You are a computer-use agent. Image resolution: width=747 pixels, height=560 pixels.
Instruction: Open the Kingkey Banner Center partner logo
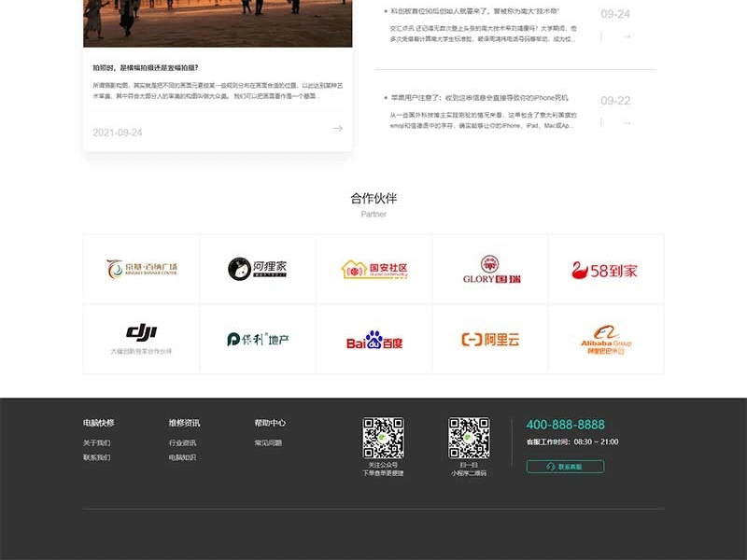click(142, 269)
